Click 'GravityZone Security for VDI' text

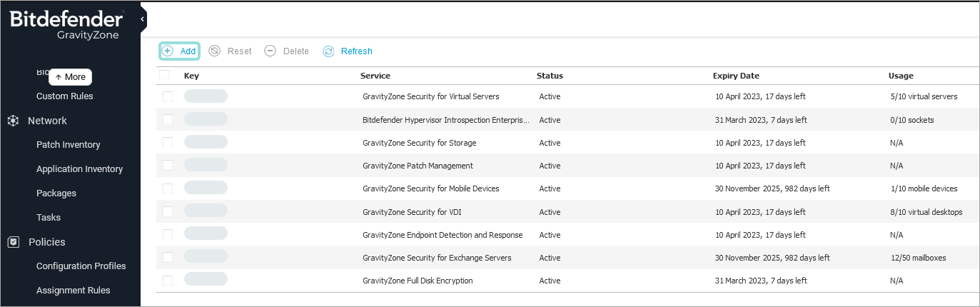click(x=411, y=212)
